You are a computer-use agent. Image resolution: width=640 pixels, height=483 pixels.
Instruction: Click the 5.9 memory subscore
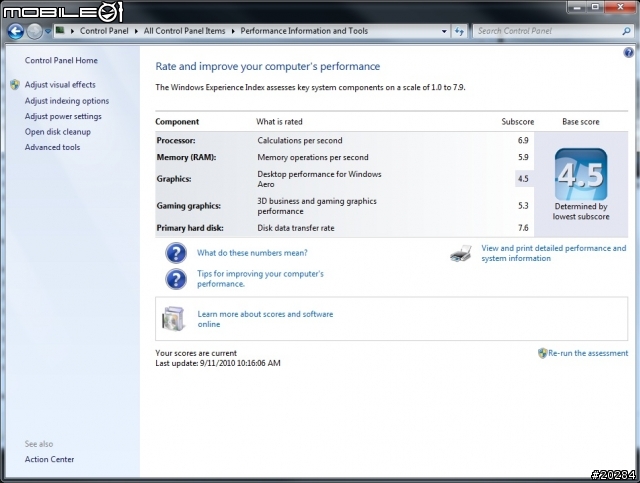523,158
